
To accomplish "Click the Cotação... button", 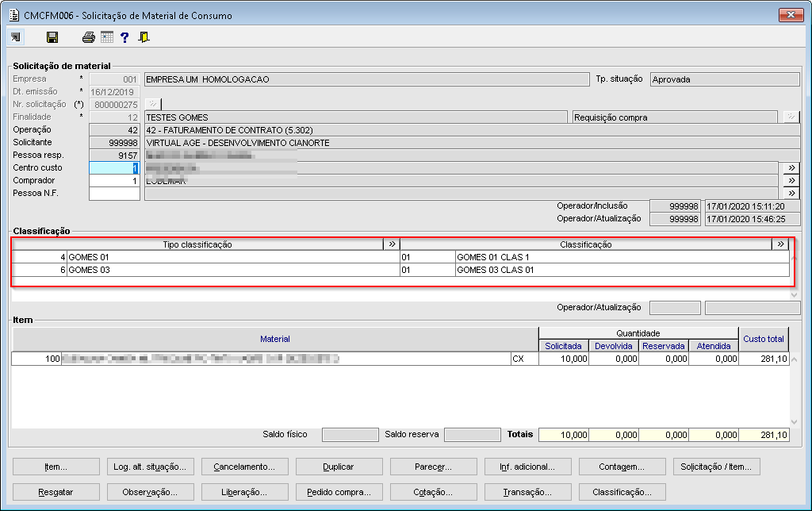I will [434, 492].
